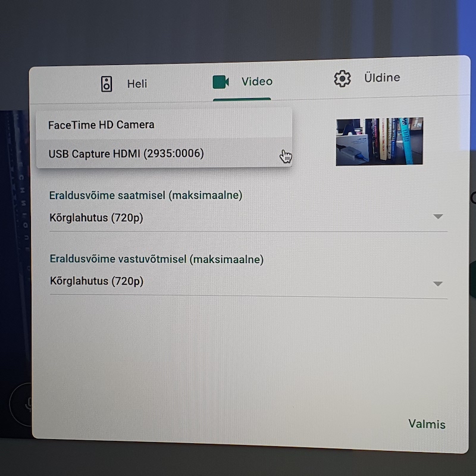This screenshot has height=476, width=476.
Task: Click the camera preview thumbnail
Action: click(x=379, y=141)
